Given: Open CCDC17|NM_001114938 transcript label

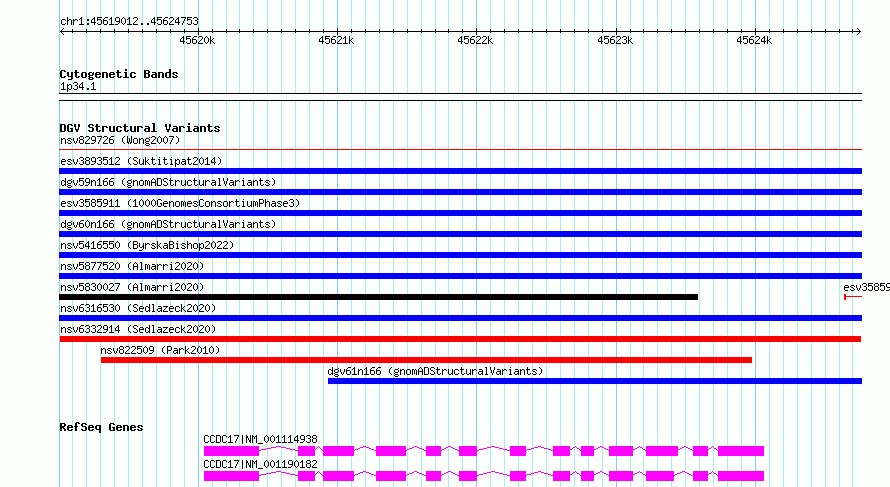Looking at the screenshot, I should 261,439.
